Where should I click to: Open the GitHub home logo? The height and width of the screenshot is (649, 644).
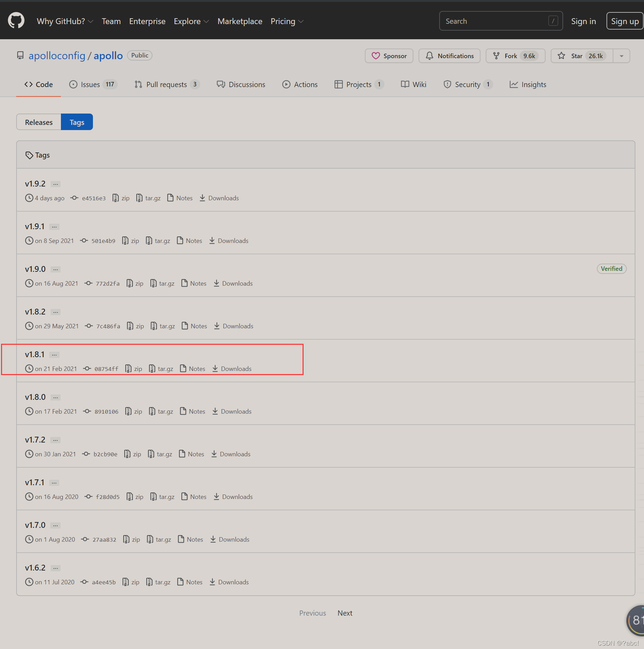(x=16, y=21)
